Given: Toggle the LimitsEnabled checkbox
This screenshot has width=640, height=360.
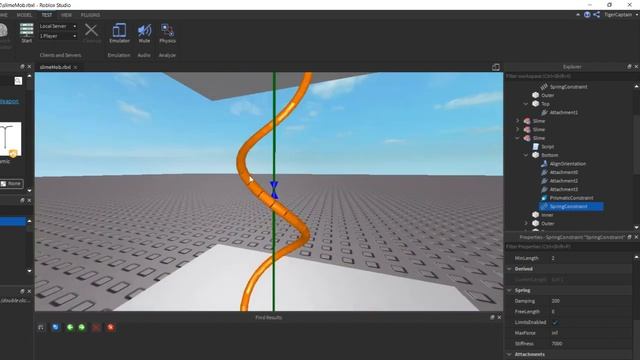Looking at the screenshot, I should [555, 322].
